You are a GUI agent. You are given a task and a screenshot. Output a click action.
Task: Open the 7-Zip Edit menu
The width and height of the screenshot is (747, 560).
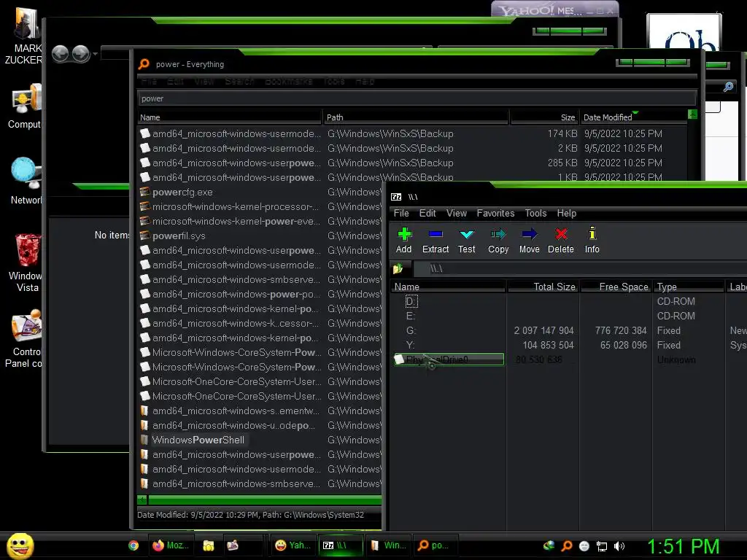click(x=427, y=214)
